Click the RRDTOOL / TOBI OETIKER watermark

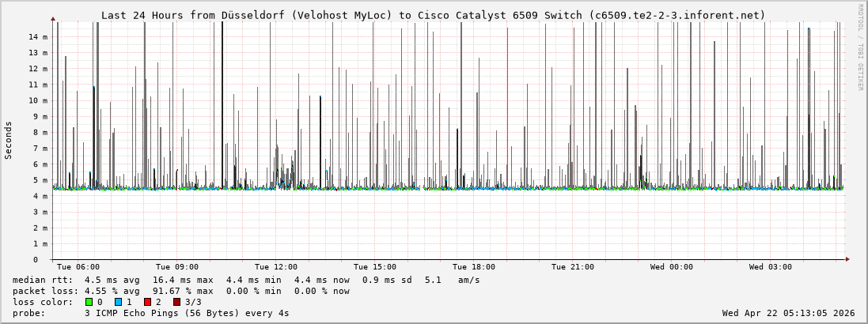(860, 47)
